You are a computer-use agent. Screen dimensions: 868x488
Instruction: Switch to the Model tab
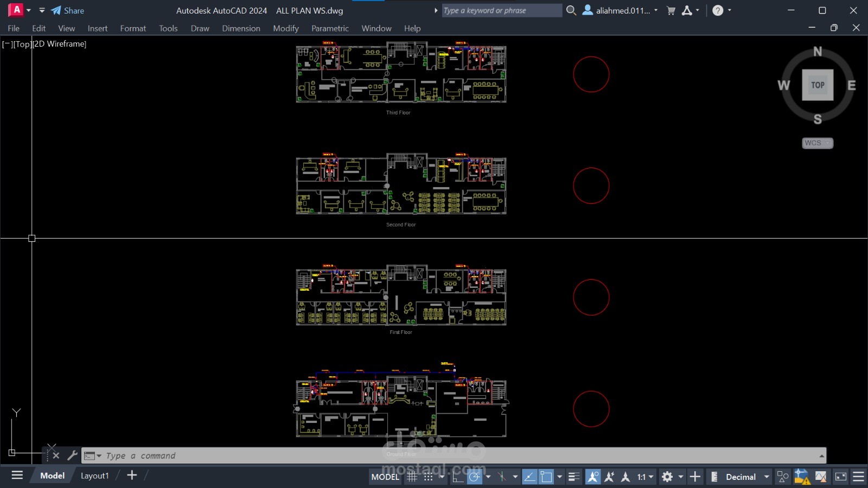52,476
